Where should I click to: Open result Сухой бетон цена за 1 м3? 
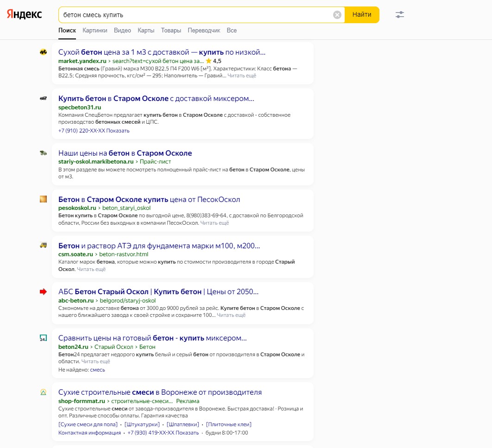(162, 52)
